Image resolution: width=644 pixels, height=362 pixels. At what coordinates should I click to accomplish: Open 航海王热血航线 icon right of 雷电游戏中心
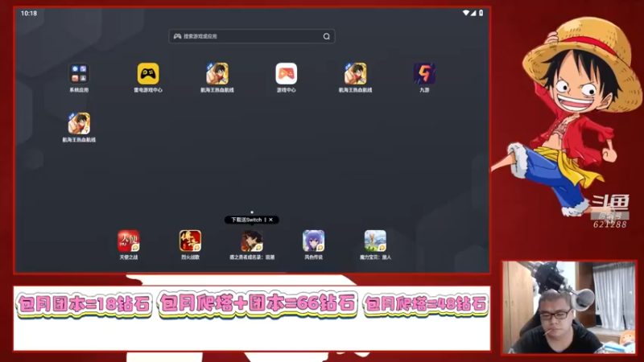[x=217, y=74]
